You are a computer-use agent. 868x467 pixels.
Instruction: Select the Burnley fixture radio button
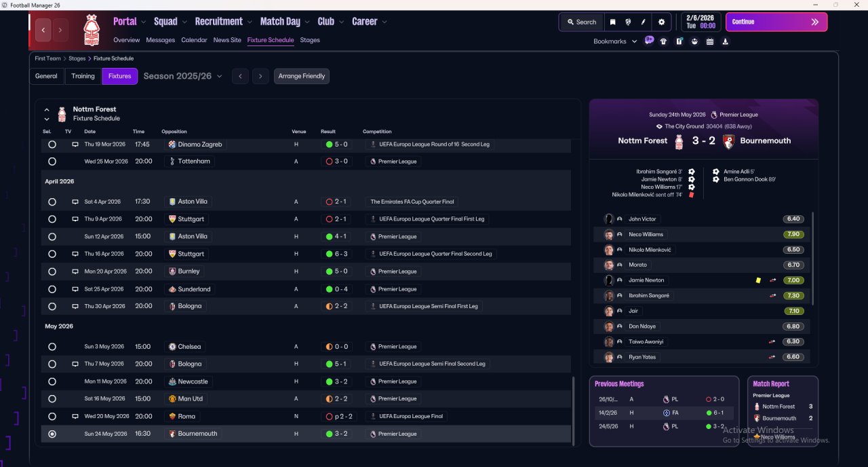pos(52,272)
